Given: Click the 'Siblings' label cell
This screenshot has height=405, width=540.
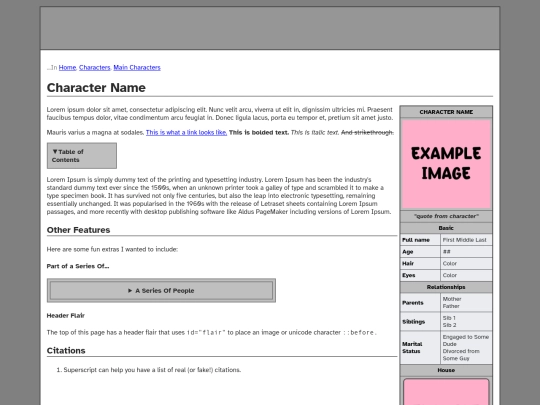Looking at the screenshot, I should click(420, 322).
